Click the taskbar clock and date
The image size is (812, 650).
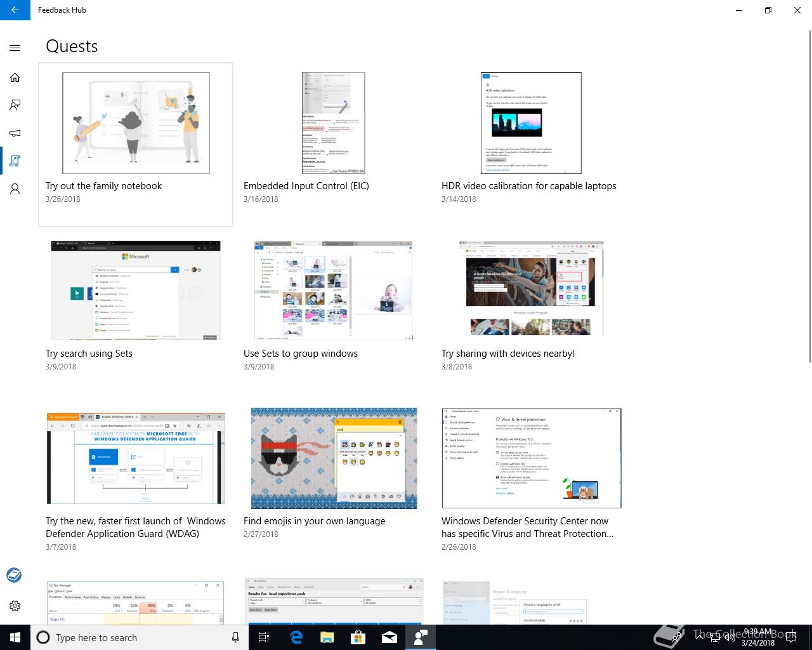[758, 637]
